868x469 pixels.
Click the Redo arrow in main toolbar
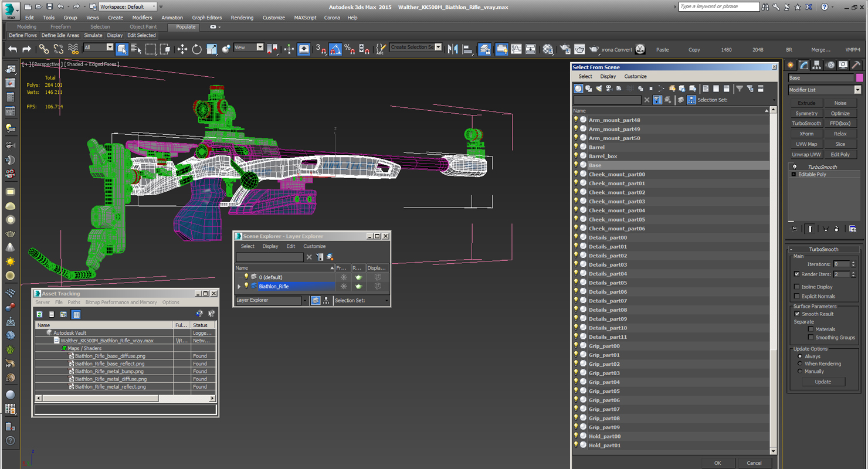(x=26, y=49)
